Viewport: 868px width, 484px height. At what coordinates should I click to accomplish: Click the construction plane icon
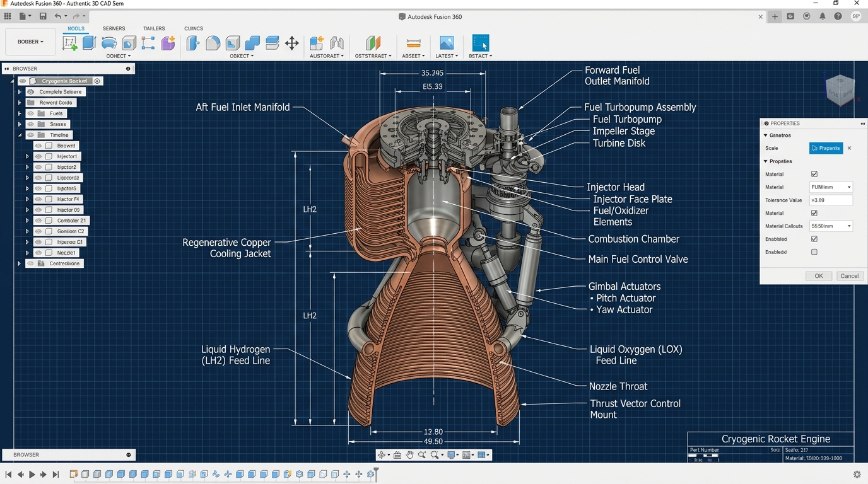pos(373,43)
